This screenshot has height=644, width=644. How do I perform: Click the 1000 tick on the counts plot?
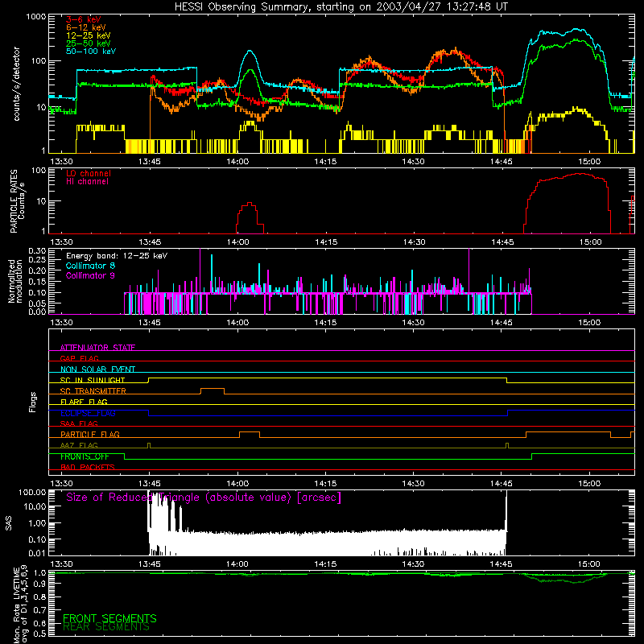(36, 17)
